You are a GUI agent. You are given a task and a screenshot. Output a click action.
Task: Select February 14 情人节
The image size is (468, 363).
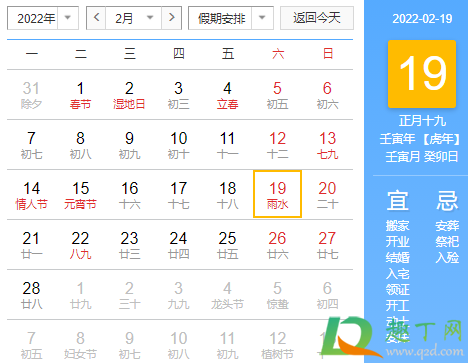(31, 195)
